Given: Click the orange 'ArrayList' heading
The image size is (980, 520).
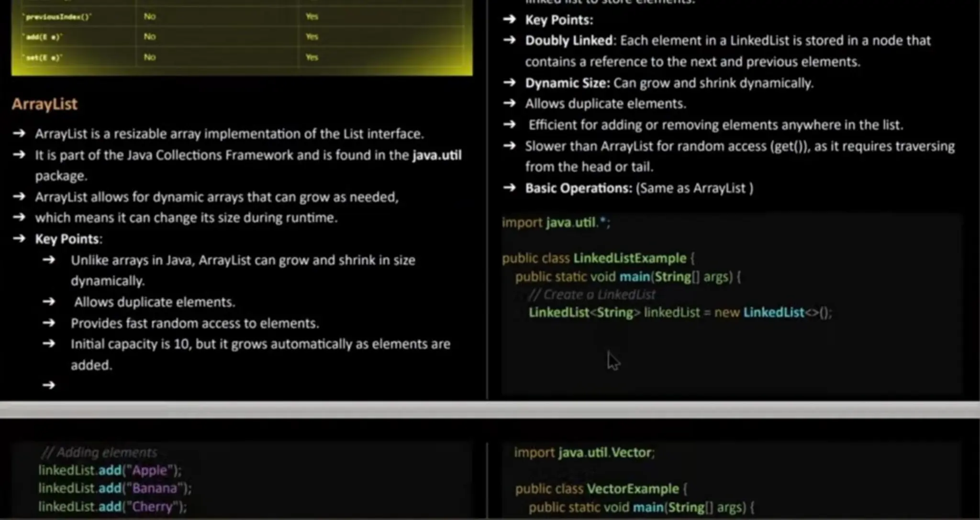Looking at the screenshot, I should [45, 104].
